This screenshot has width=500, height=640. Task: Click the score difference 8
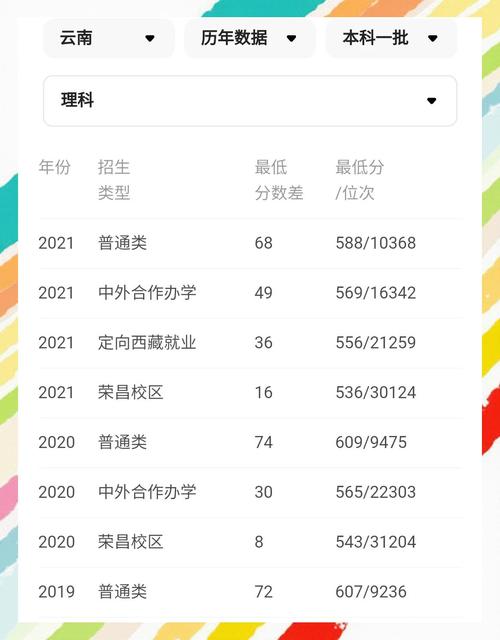coord(259,542)
